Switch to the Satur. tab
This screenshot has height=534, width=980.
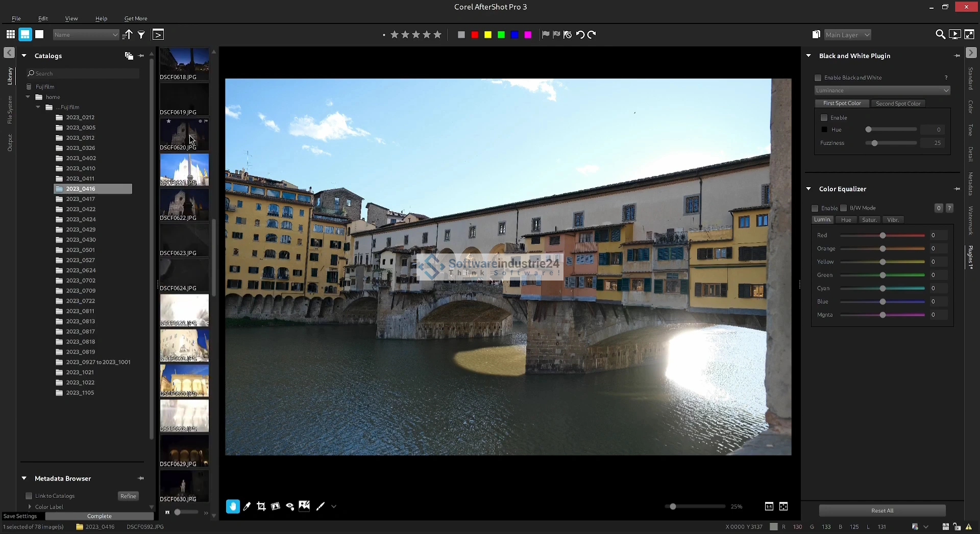[869, 220]
